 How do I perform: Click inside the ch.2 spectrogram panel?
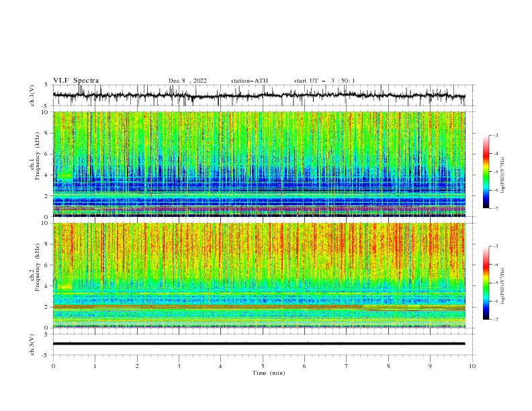click(259, 275)
